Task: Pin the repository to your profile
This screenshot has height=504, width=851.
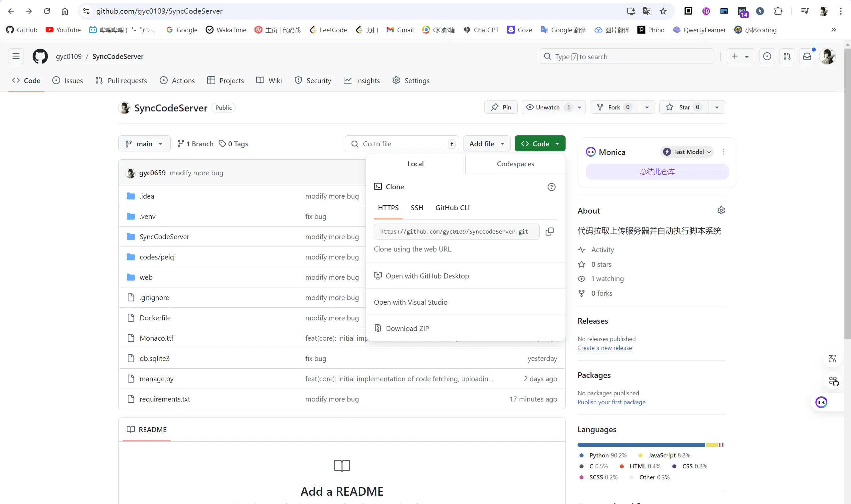Action: pyautogui.click(x=501, y=107)
